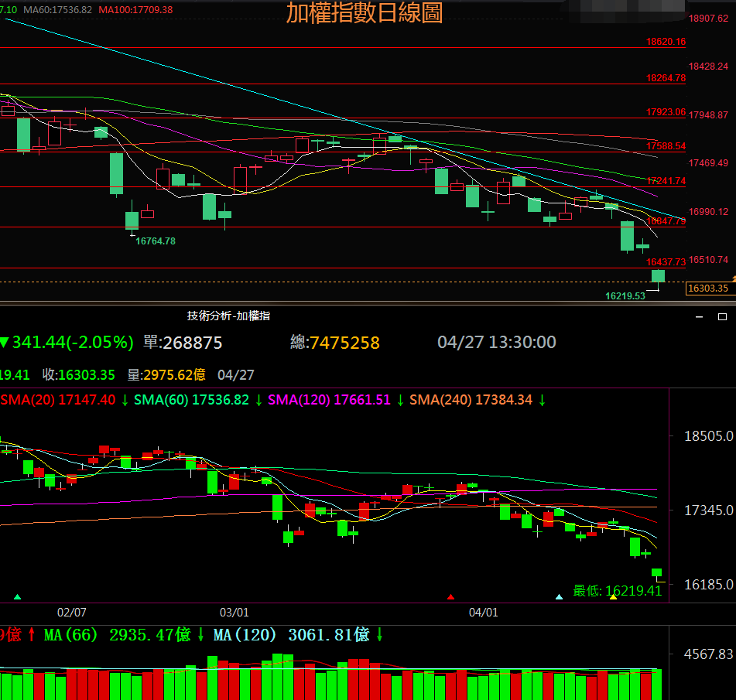Image resolution: width=736 pixels, height=700 pixels.
Task: Click the 02/07 date label on axis
Action: (72, 612)
